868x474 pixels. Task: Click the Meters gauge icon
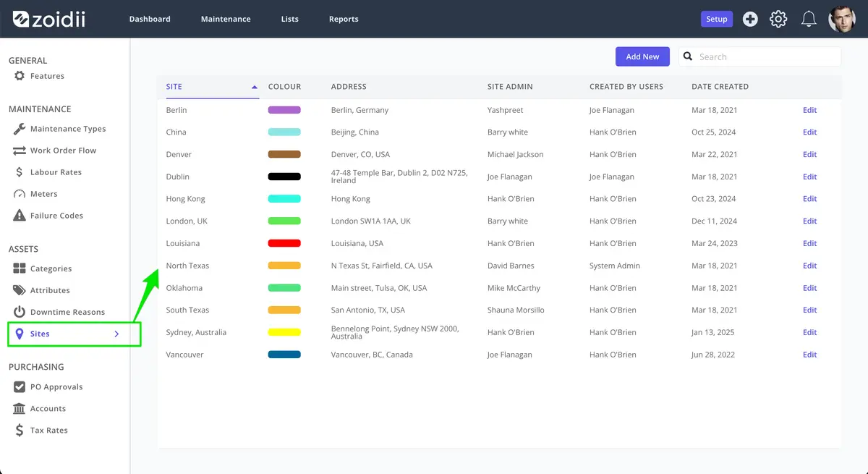pos(20,194)
